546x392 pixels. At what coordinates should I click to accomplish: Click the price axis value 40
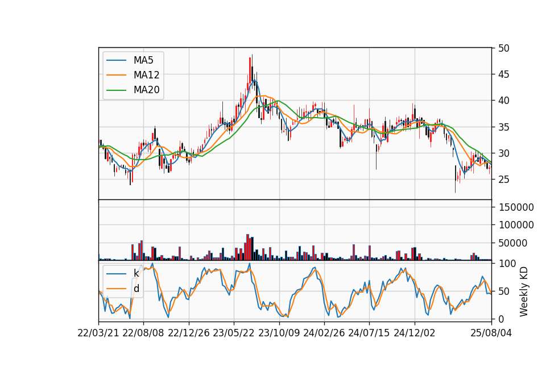coord(504,101)
